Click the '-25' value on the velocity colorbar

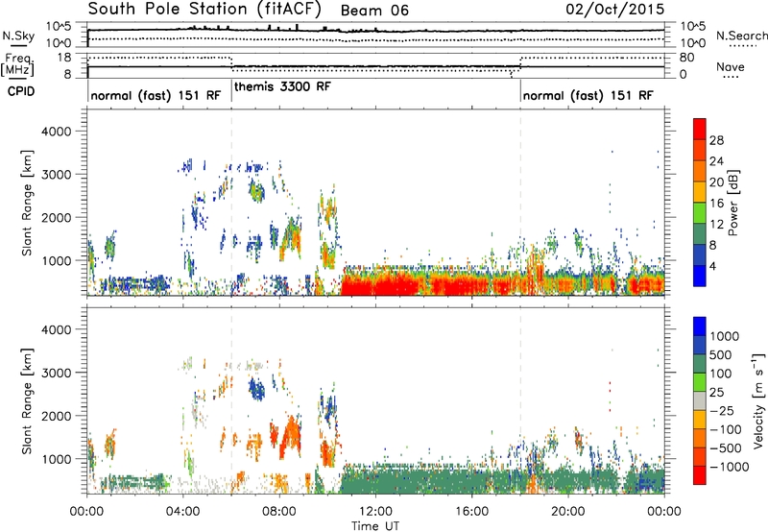(722, 411)
